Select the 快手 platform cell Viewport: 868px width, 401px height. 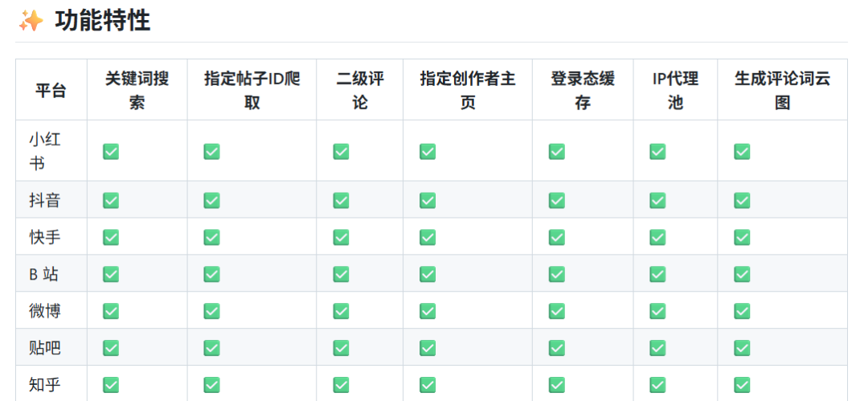(51, 236)
